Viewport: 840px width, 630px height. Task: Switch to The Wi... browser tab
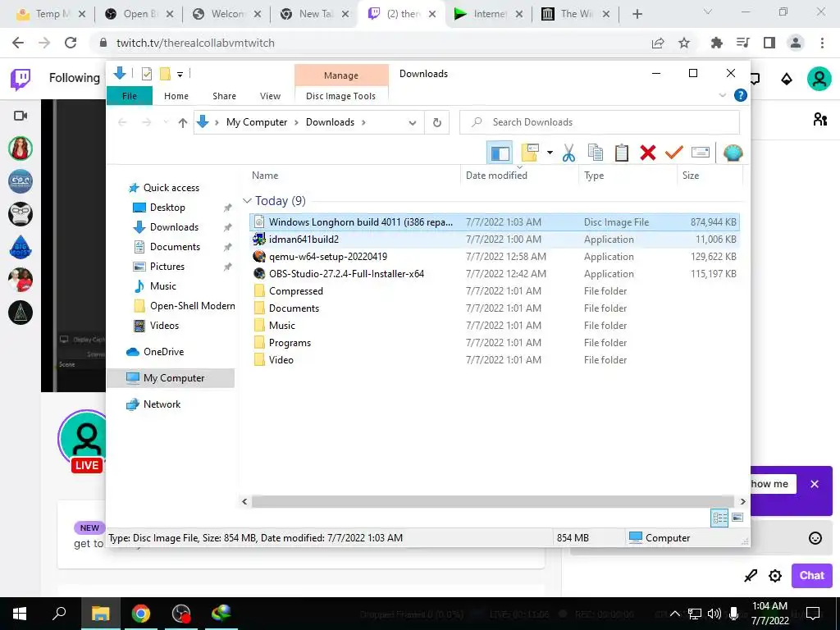click(x=576, y=14)
